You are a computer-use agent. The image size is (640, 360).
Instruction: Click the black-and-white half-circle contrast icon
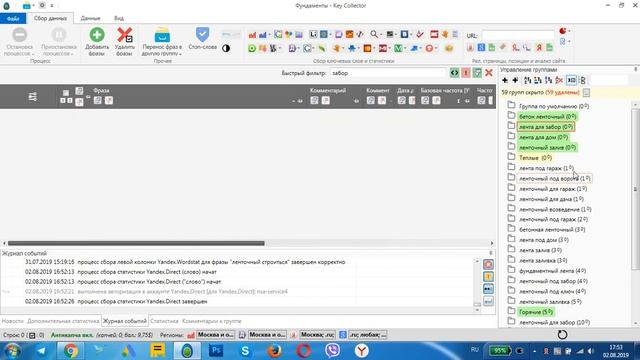click(x=226, y=48)
